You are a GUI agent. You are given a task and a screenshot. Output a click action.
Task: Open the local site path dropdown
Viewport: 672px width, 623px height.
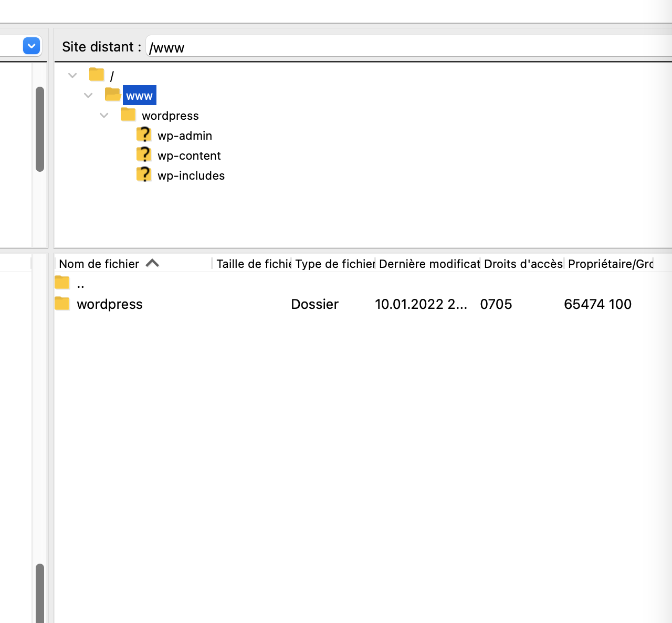pos(31,46)
